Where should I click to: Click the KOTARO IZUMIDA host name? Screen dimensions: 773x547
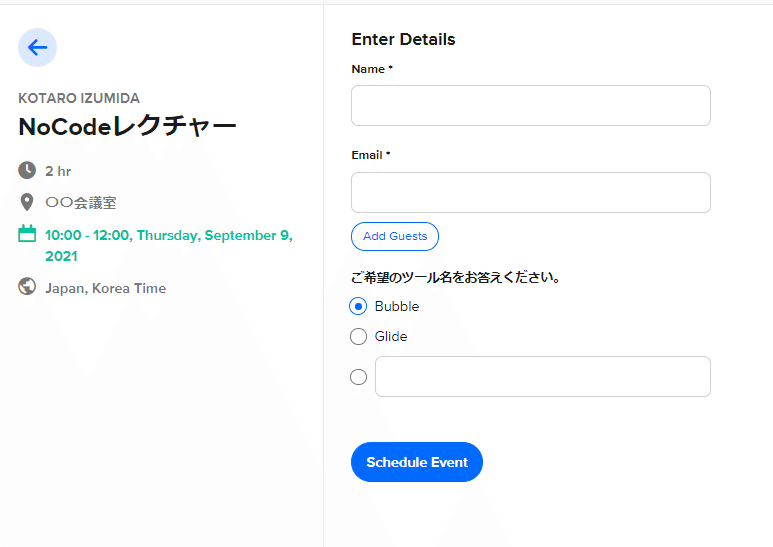pos(79,98)
